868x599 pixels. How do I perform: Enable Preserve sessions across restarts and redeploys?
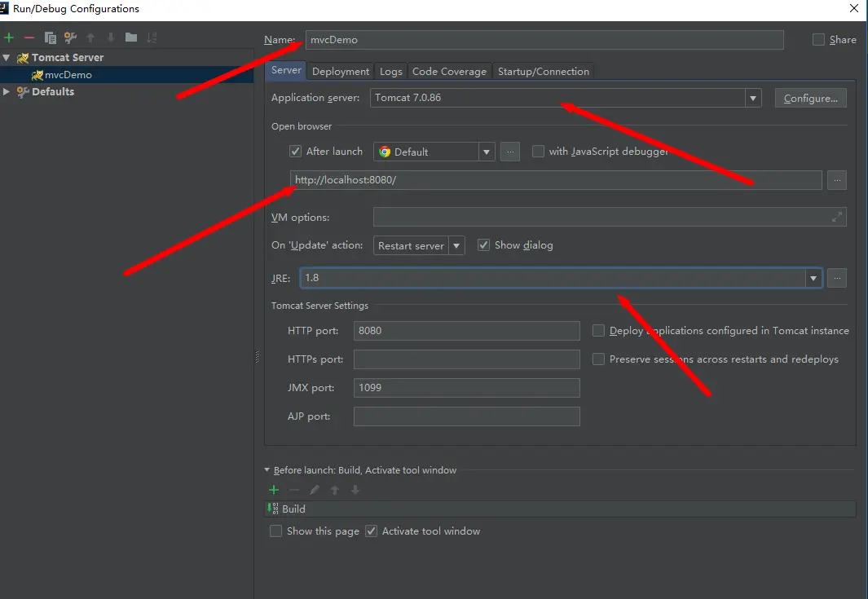pos(598,359)
